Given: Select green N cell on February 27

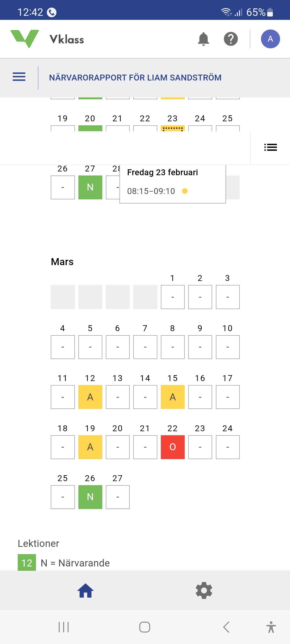Looking at the screenshot, I should pos(90,187).
